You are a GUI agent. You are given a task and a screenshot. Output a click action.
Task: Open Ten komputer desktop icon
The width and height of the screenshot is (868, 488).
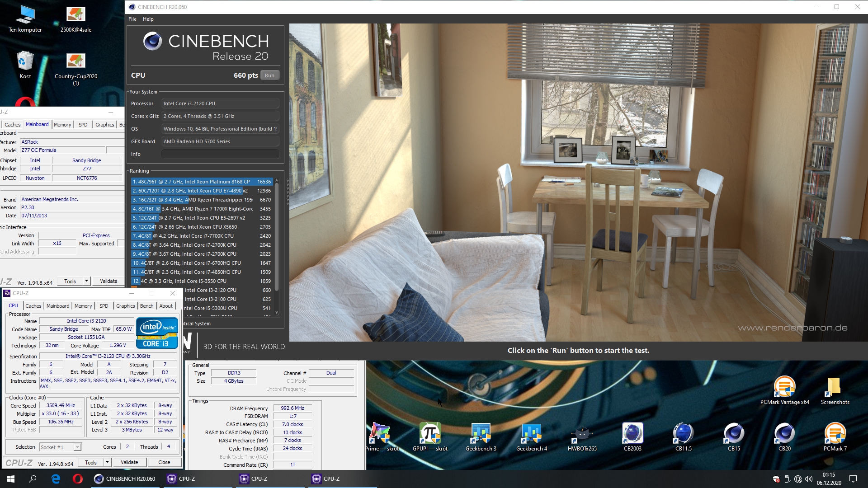click(x=25, y=19)
